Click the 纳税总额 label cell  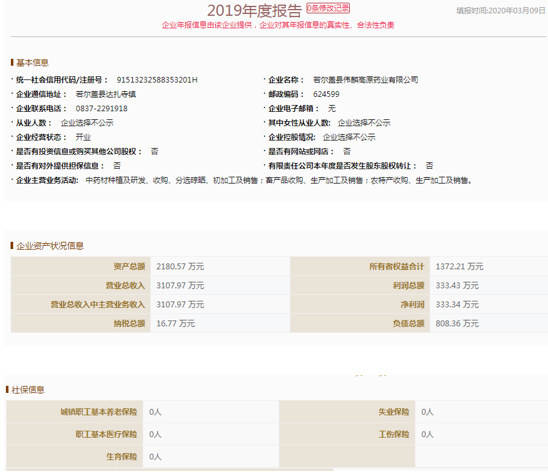tap(81, 323)
